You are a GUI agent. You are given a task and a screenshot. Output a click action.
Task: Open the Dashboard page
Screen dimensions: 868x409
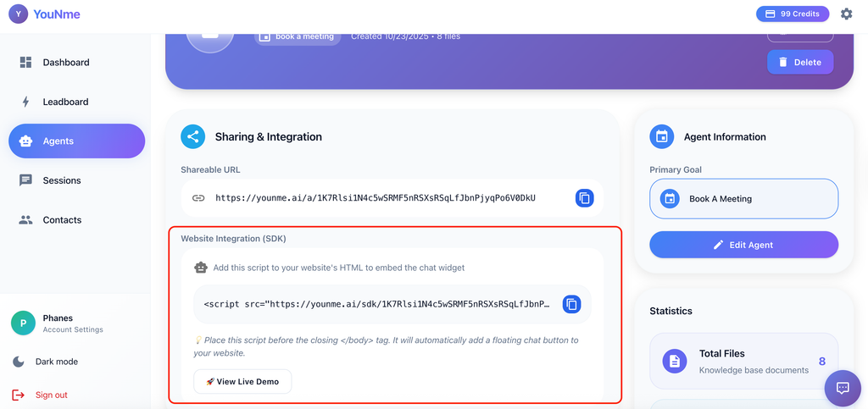click(x=76, y=63)
